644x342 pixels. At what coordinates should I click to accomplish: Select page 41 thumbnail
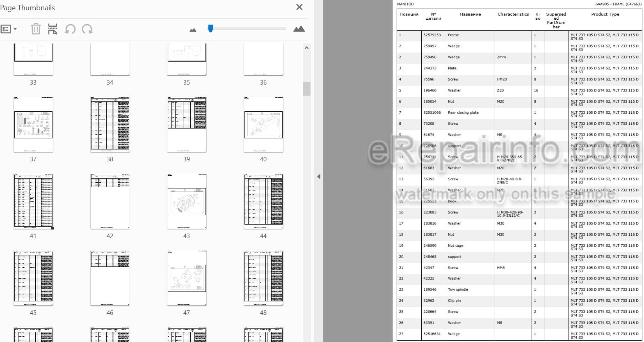point(33,201)
